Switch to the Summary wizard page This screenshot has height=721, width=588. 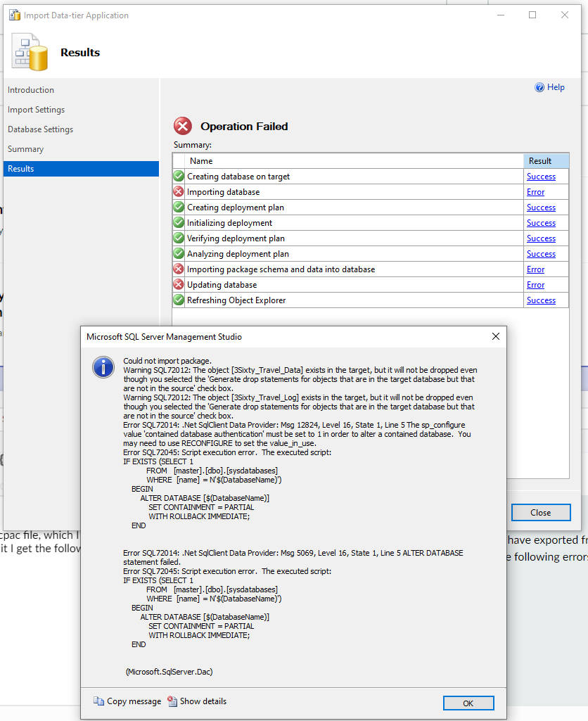coord(26,149)
